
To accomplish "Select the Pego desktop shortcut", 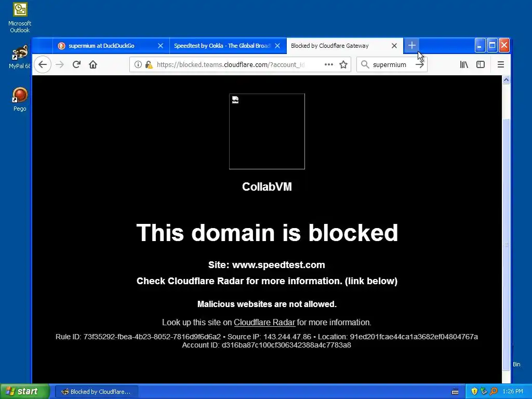I will [x=20, y=99].
